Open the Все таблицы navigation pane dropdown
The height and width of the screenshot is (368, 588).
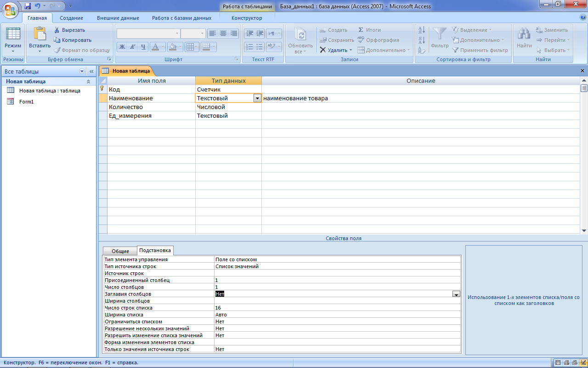[82, 71]
